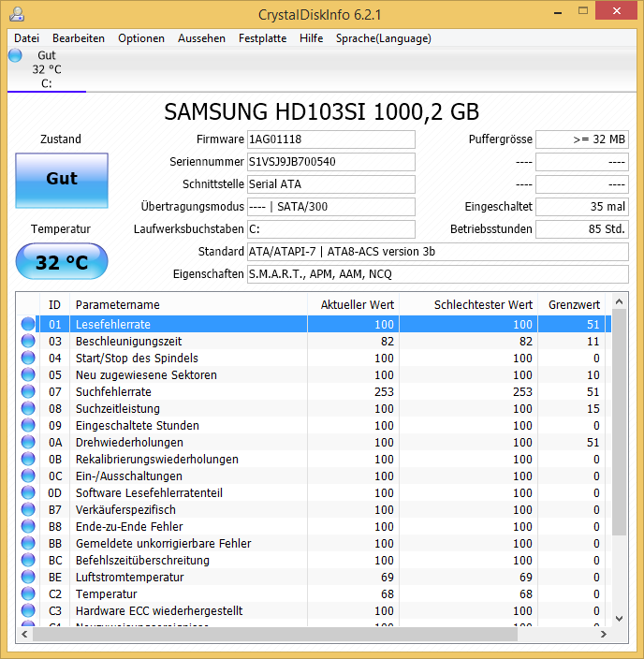The width and height of the screenshot is (644, 659).
Task: Click the Eigenschaften field S.M.A.R.T., APM, AAM, NCQ
Action: [438, 274]
